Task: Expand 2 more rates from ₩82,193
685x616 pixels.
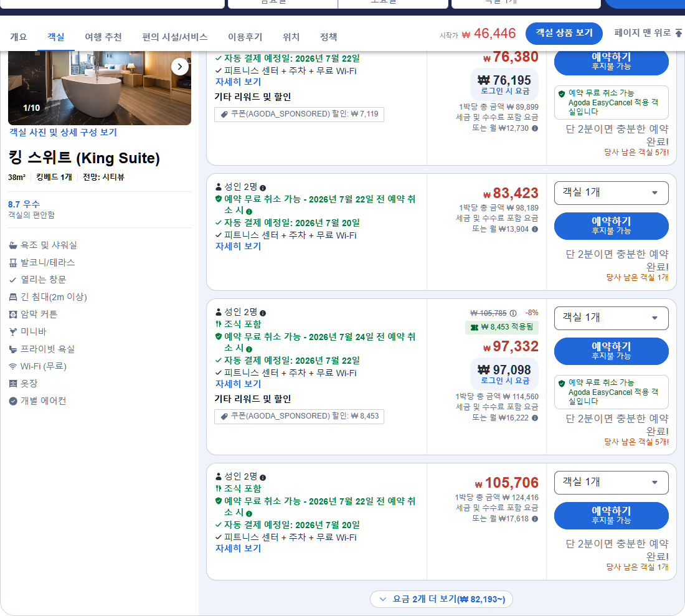Action: [442, 599]
